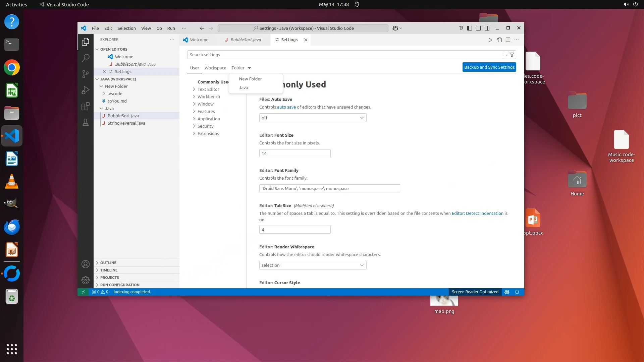Open the Render Whitespace dropdown
Viewport: 644px width, 362px height.
pos(313,265)
